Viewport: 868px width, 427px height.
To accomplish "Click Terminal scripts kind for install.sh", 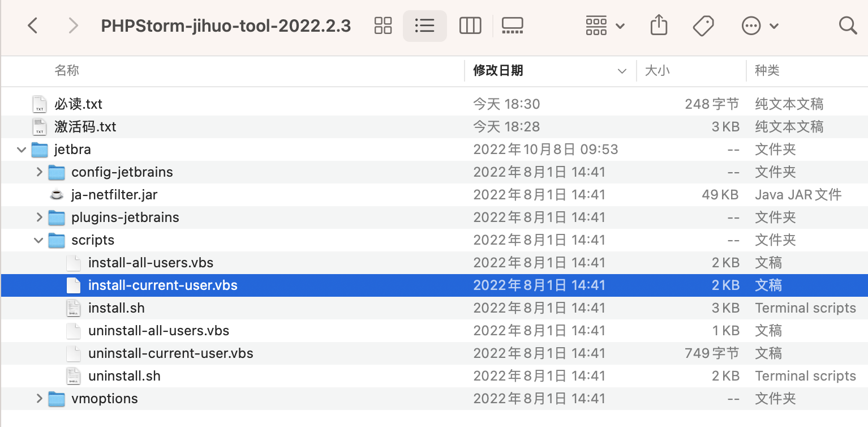I will (x=806, y=308).
